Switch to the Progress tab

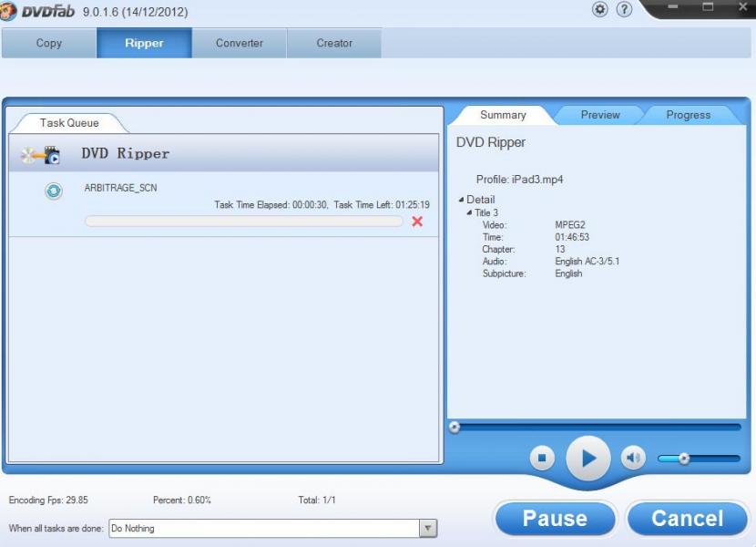point(688,115)
